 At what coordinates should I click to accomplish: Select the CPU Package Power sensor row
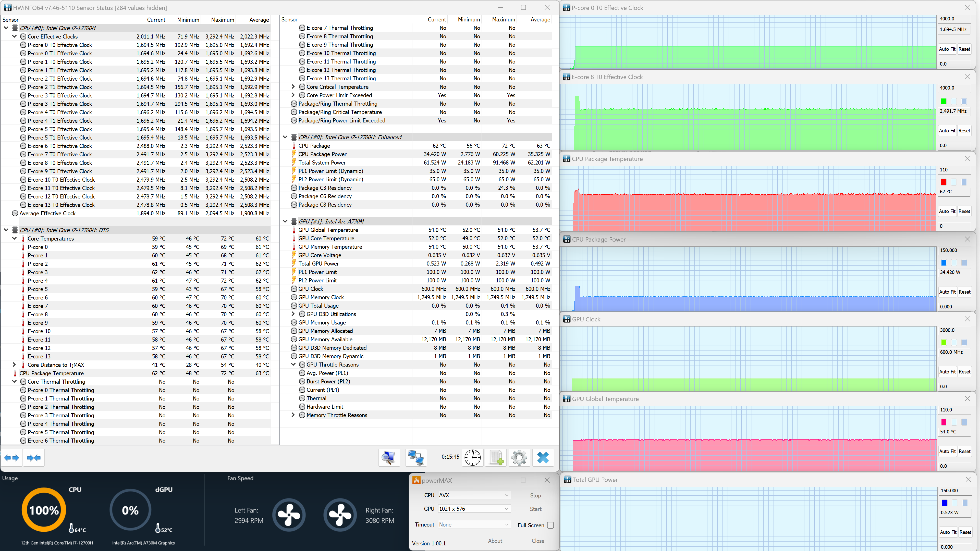pyautogui.click(x=322, y=154)
